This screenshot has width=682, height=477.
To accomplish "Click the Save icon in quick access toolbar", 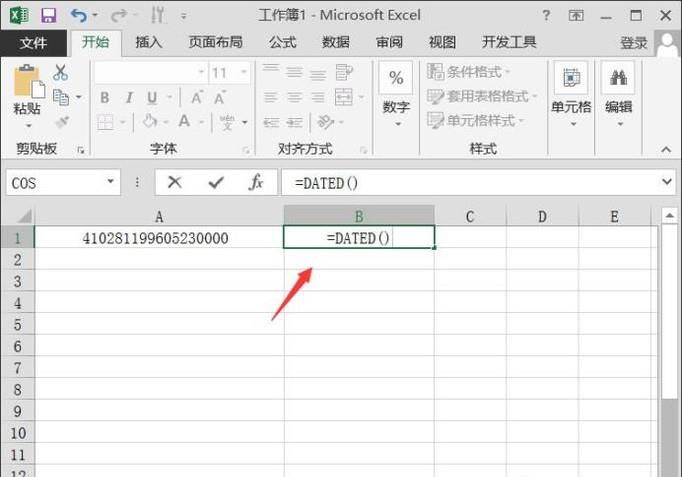I will coord(48,16).
